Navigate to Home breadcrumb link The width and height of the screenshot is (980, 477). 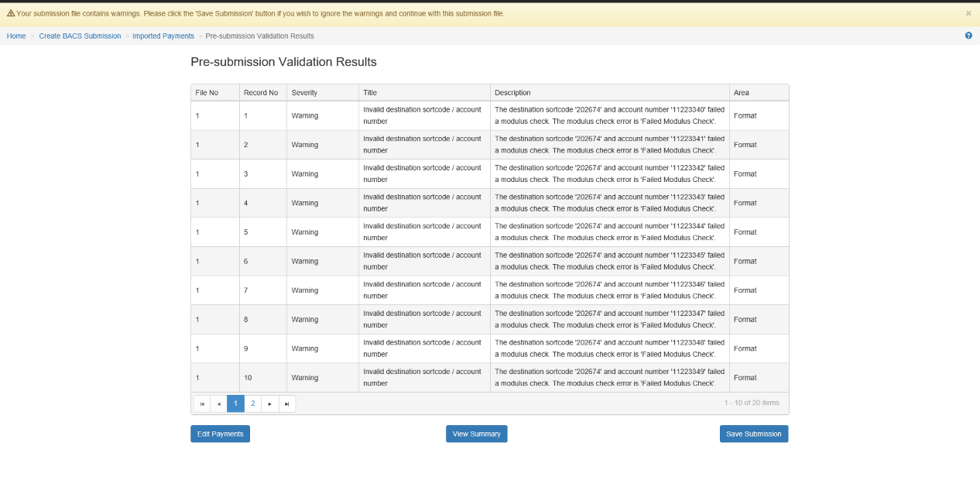pyautogui.click(x=16, y=36)
